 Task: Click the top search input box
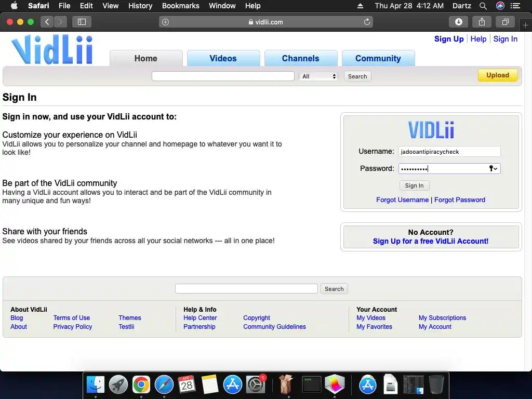pos(223,76)
